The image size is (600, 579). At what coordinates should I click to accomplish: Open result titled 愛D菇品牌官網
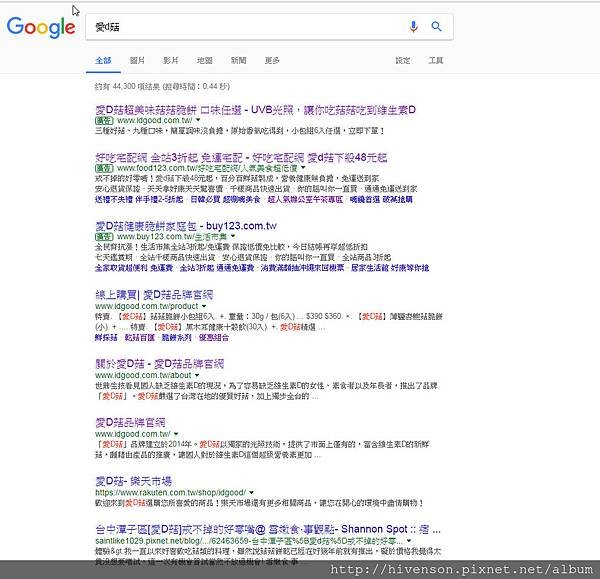coord(130,423)
